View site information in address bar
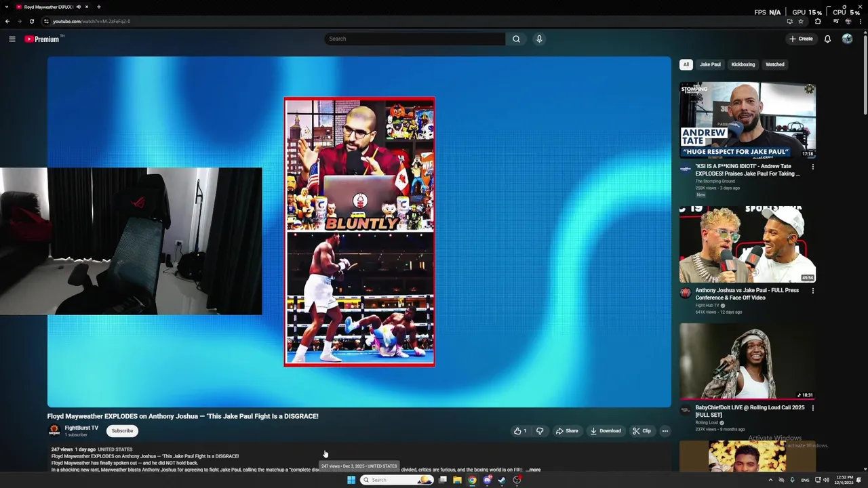Viewport: 868px width, 488px height. coord(46,21)
